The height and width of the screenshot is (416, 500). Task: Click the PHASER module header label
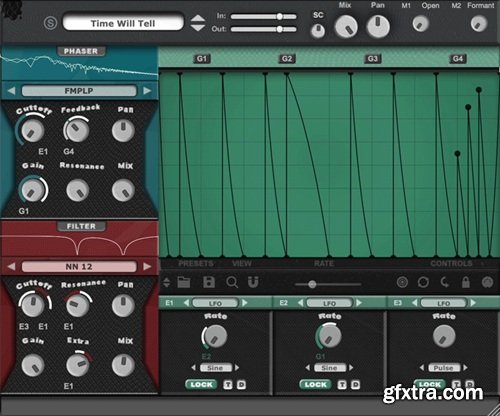coord(81,51)
